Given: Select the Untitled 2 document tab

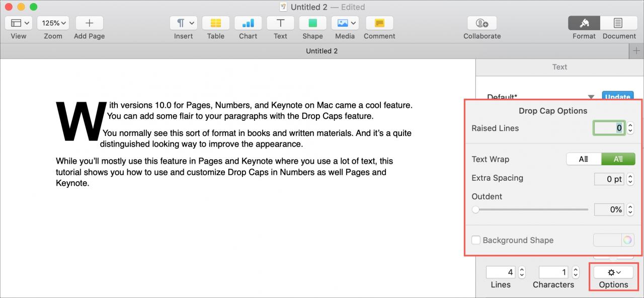Looking at the screenshot, I should click(322, 51).
